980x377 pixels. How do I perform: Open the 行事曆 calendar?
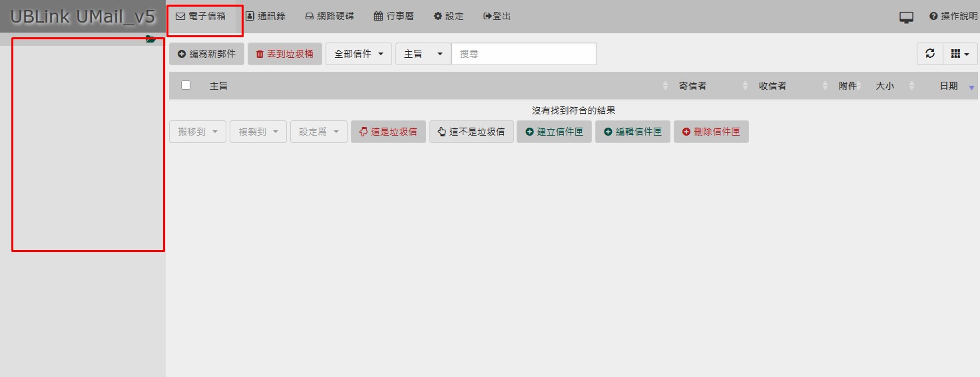[x=393, y=16]
